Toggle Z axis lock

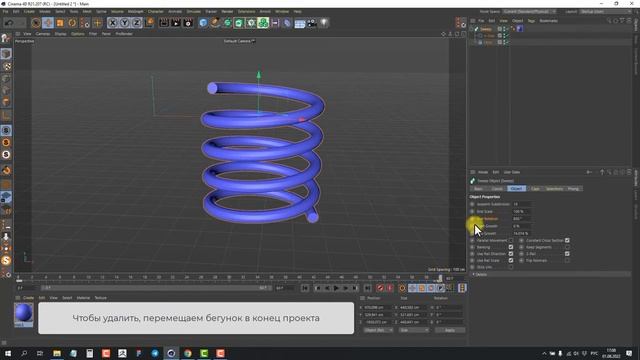(x=136, y=23)
